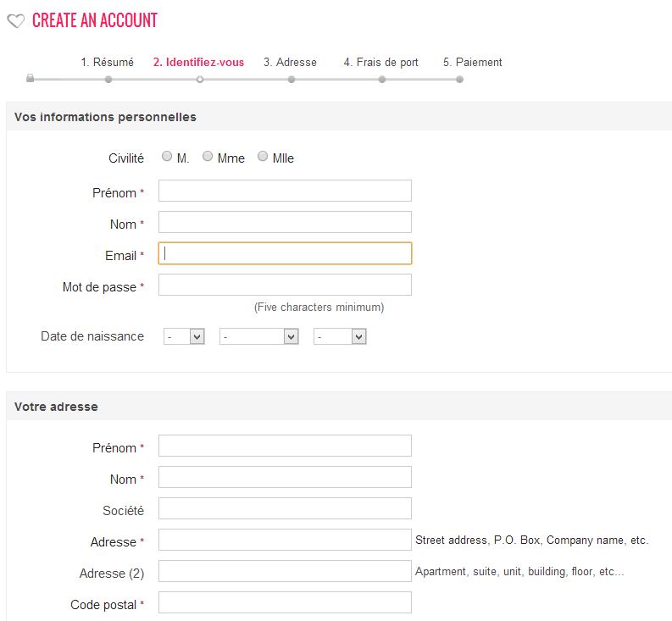The height and width of the screenshot is (621, 672).
Task: Open the birth day dropdown
Action: tap(184, 336)
